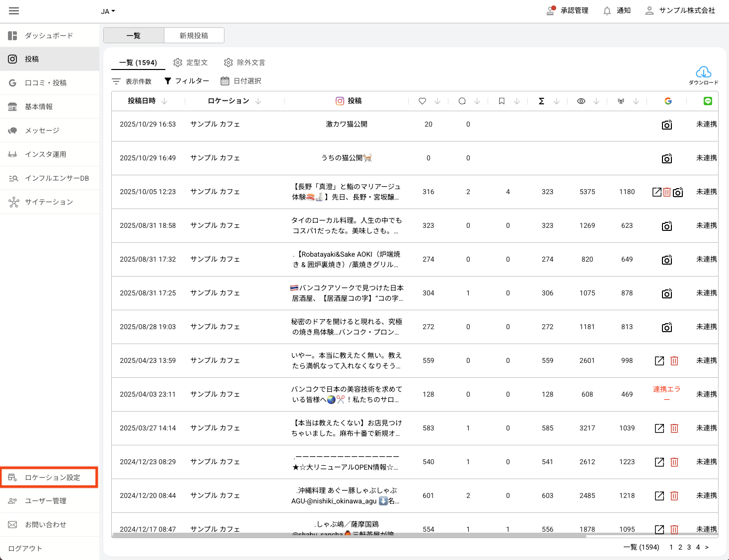Open the 定型文 tab
This screenshot has width=729, height=560.
point(191,63)
